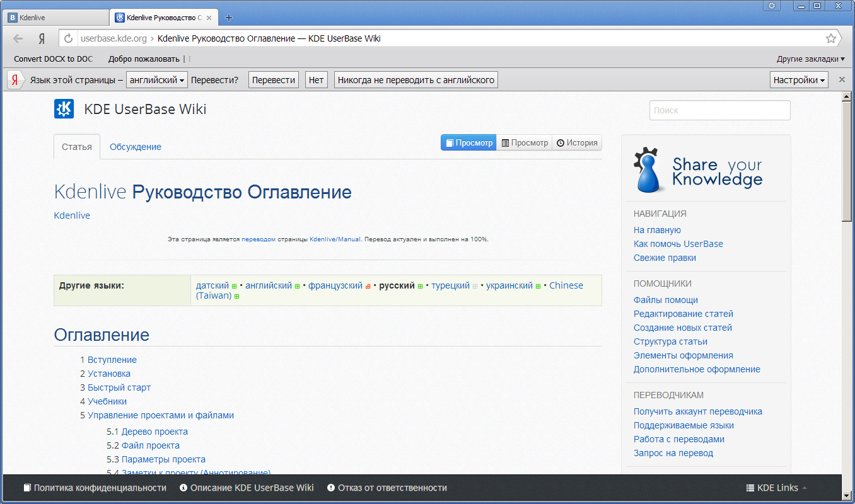Click the browser address bar

(451, 38)
